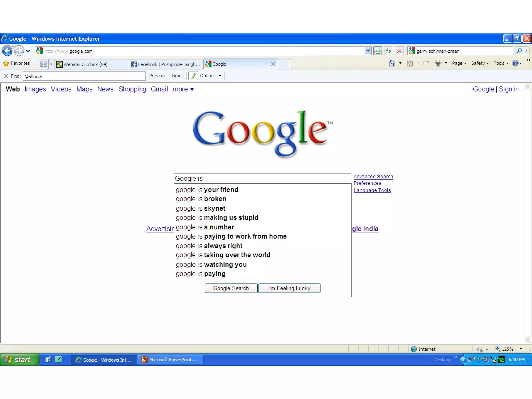Switch to the Facebook Pushpinder Singh tab

pos(166,64)
